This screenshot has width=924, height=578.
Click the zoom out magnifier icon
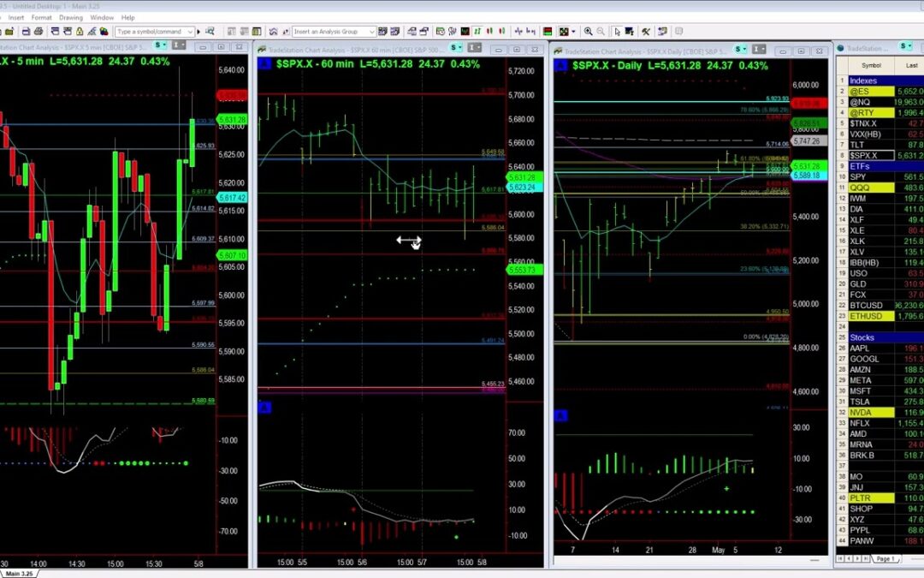pyautogui.click(x=601, y=32)
